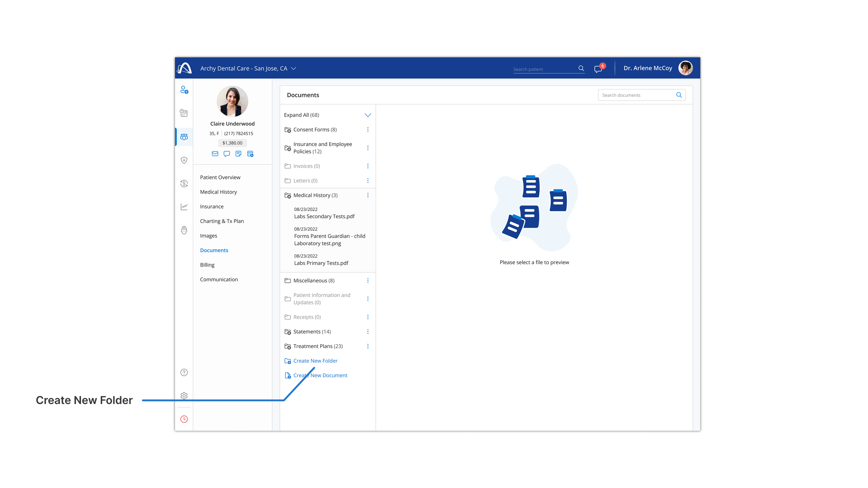Screen dimensions: 868x488
Task: Go to the Billing menu item
Action: point(207,265)
